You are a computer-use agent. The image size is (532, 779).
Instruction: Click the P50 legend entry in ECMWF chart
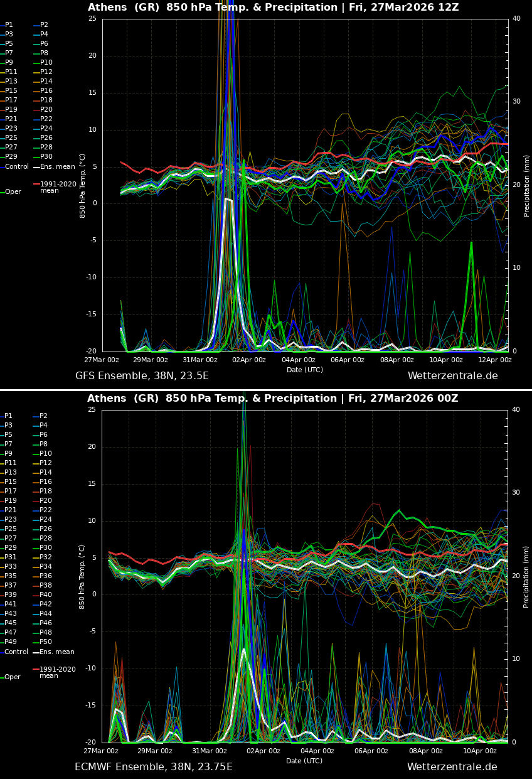(x=46, y=642)
